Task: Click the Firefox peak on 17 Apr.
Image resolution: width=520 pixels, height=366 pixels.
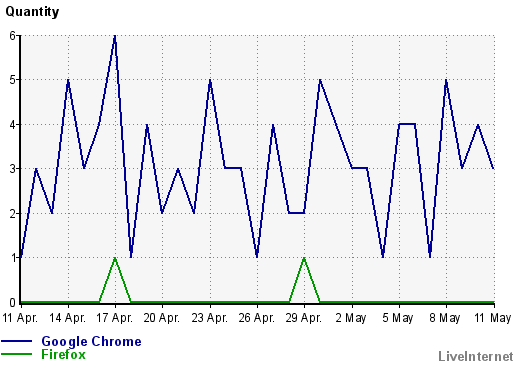Action: click(115, 258)
